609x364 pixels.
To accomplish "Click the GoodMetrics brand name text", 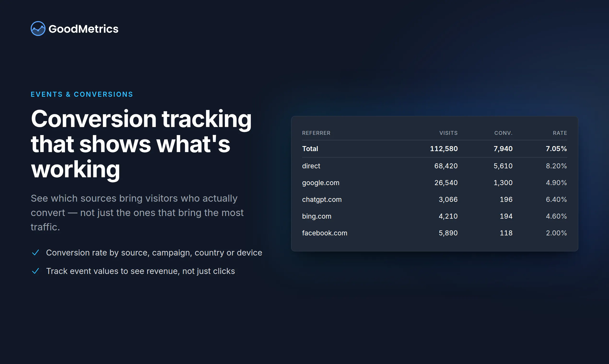I will tap(83, 29).
